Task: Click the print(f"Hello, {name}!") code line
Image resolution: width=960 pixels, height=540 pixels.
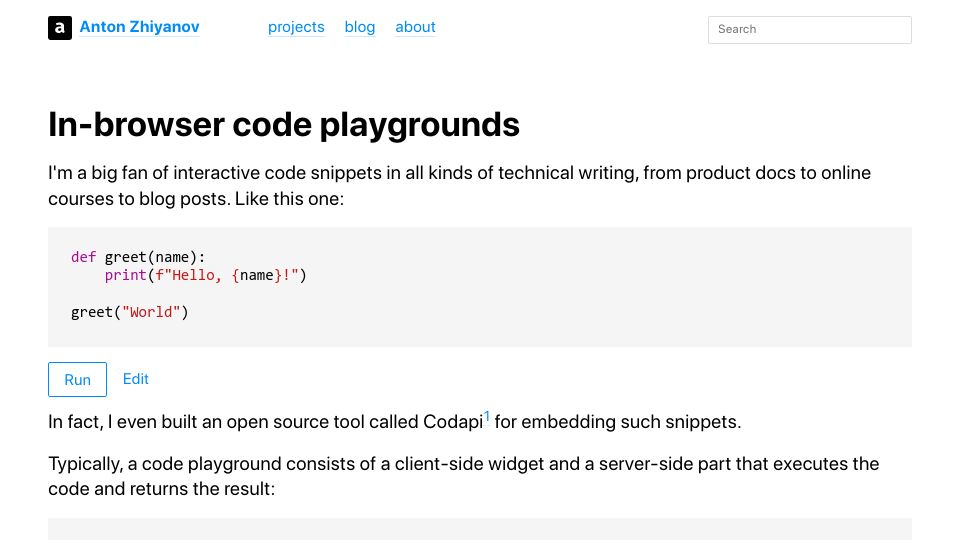Action: 206,276
